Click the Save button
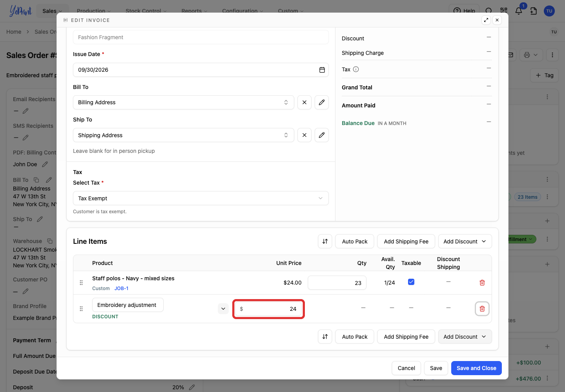565x392 pixels. coord(436,368)
